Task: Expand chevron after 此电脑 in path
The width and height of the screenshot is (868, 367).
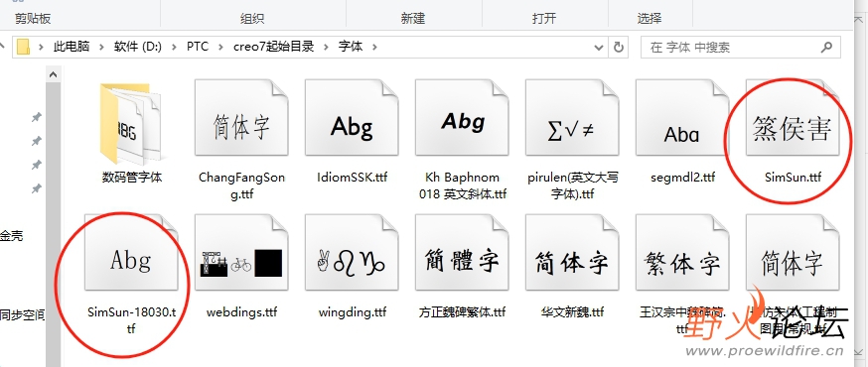Action: tap(101, 47)
